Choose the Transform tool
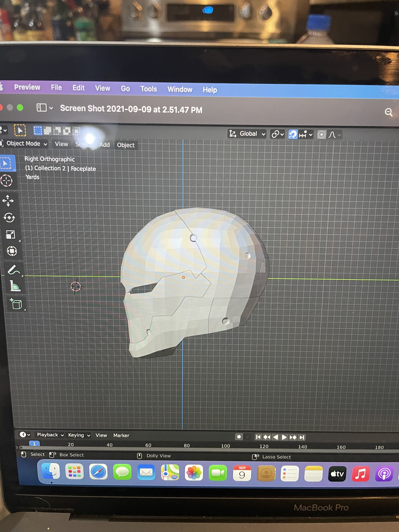Screen dimensions: 399x532 coord(12,251)
